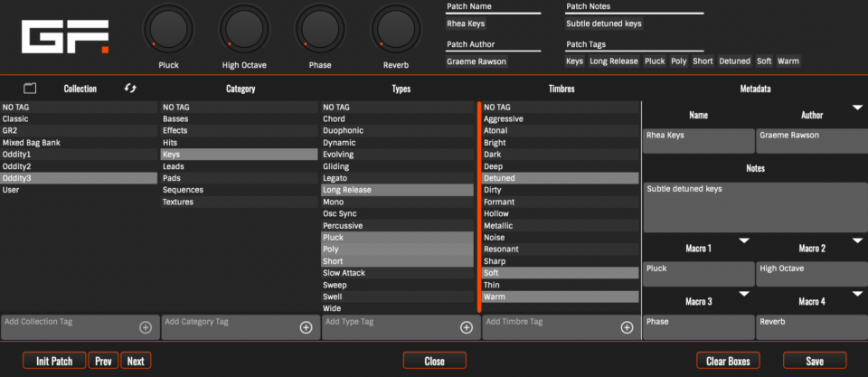Click the Pluck macro knob
Image resolution: width=868 pixels, height=377 pixels.
point(168,29)
